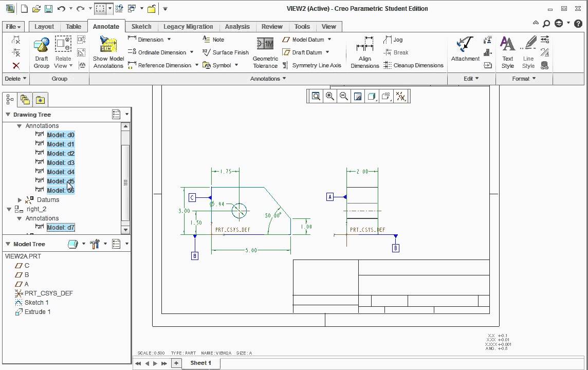This screenshot has height=370, width=588.
Task: Switch to the Sheet 1 tab
Action: [200, 363]
